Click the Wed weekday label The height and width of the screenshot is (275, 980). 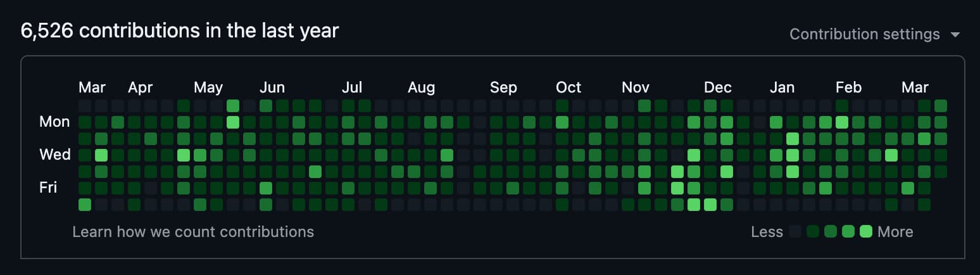[x=54, y=155]
